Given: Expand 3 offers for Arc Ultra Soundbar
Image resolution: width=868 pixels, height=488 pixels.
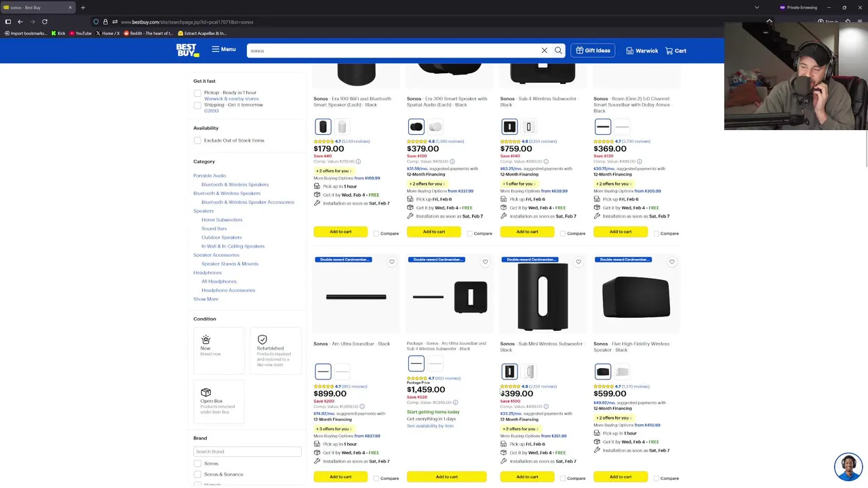Looking at the screenshot, I should (334, 429).
